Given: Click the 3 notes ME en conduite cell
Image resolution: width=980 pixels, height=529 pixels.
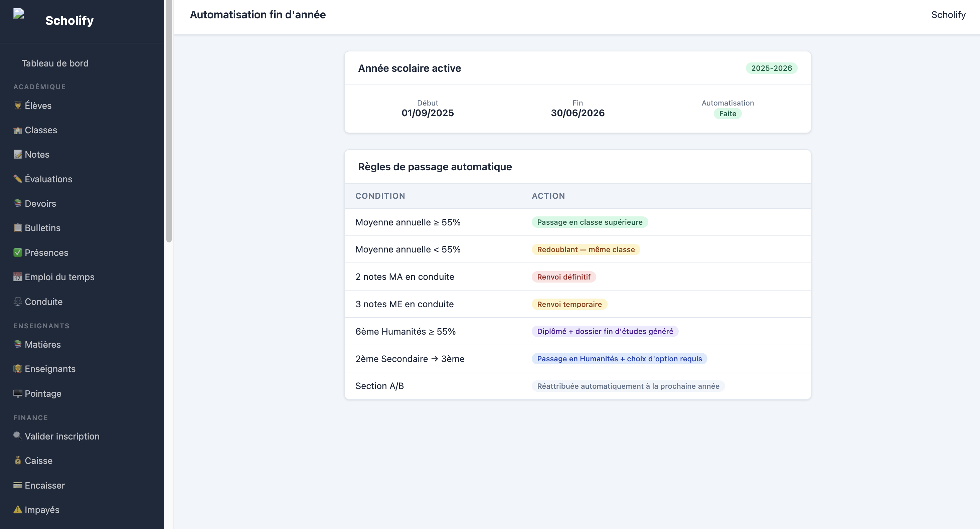Looking at the screenshot, I should point(404,304).
